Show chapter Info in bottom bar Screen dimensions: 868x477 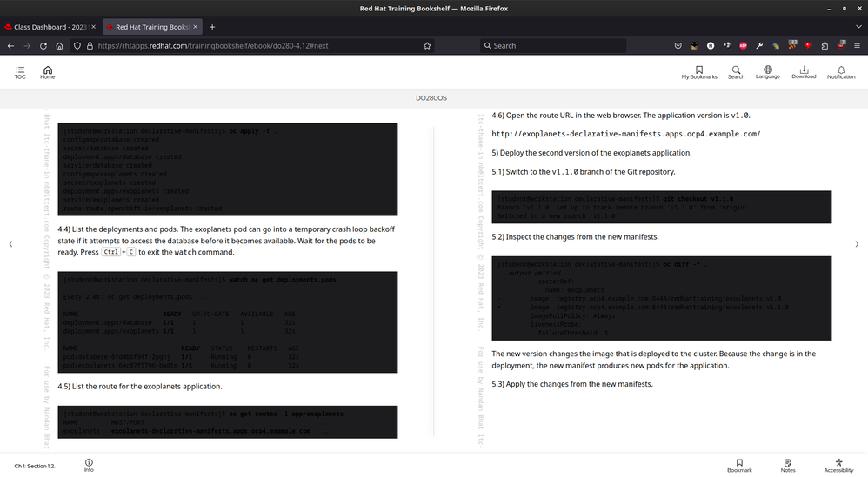pos(89,466)
